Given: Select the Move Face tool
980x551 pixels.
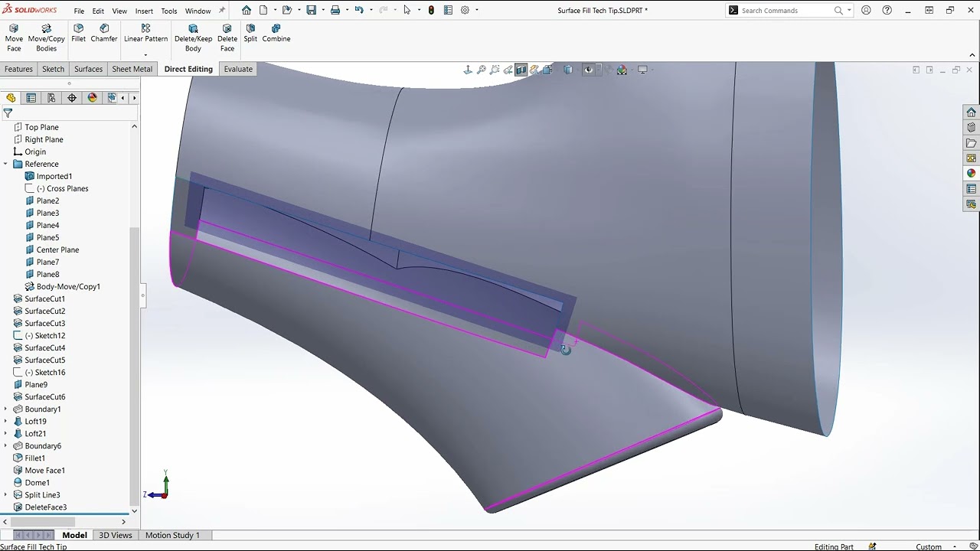Looking at the screenshot, I should tap(14, 37).
